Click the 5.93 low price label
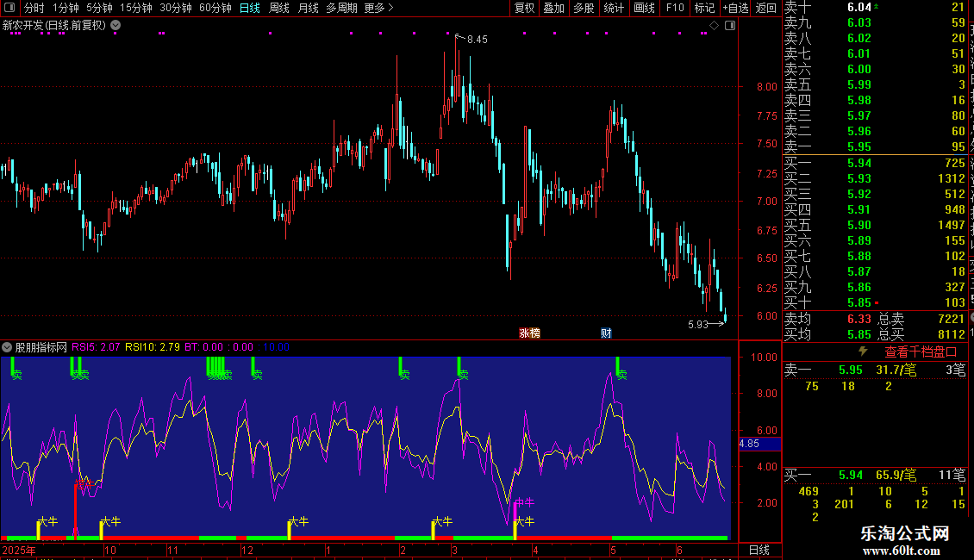The image size is (974, 560). point(698,325)
